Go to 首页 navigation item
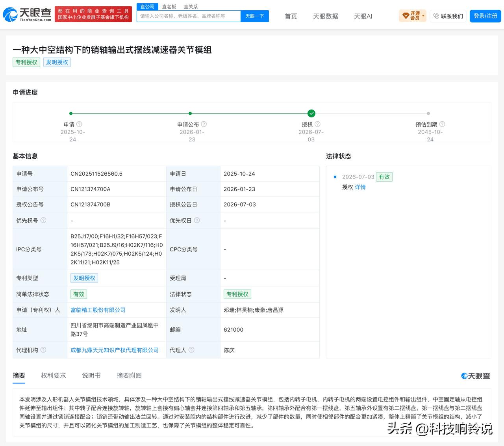The image size is (504, 446). tap(291, 16)
